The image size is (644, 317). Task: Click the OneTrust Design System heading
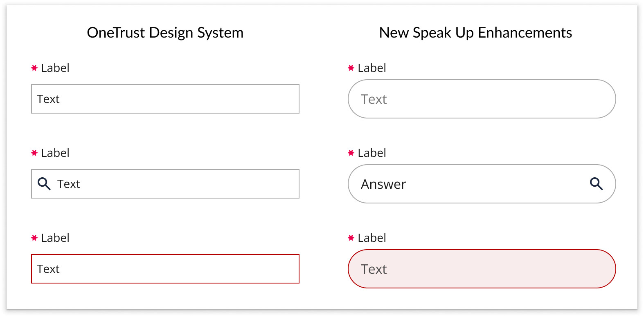[165, 33]
